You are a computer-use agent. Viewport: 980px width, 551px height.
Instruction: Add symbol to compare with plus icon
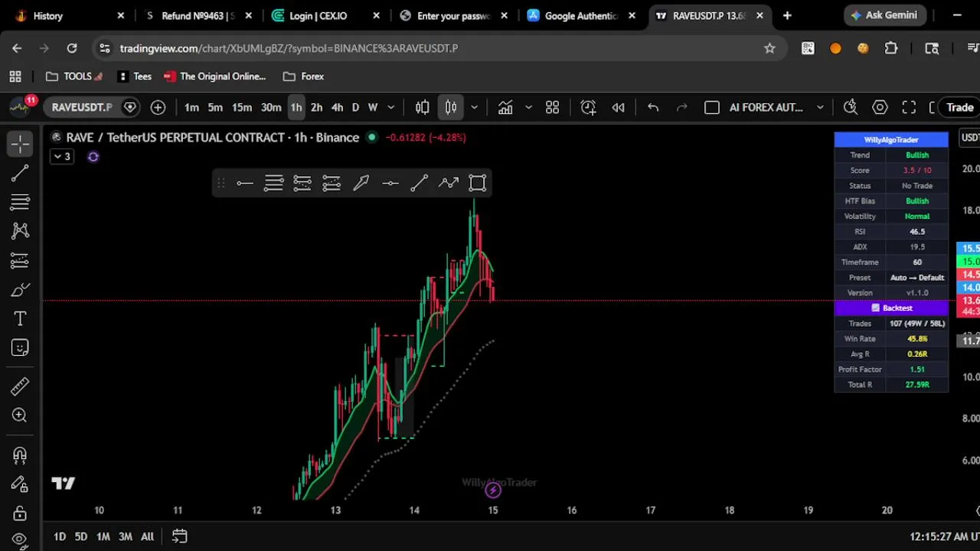click(x=158, y=108)
